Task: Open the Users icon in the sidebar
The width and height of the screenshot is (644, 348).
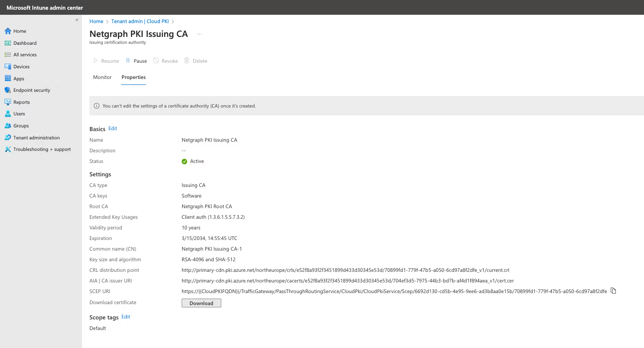Action: pyautogui.click(x=7, y=114)
